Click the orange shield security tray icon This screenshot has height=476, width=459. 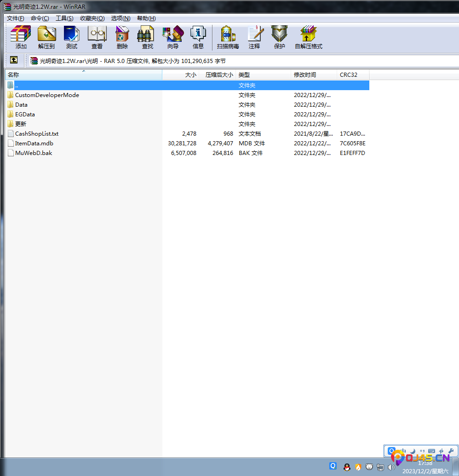pyautogui.click(x=358, y=467)
